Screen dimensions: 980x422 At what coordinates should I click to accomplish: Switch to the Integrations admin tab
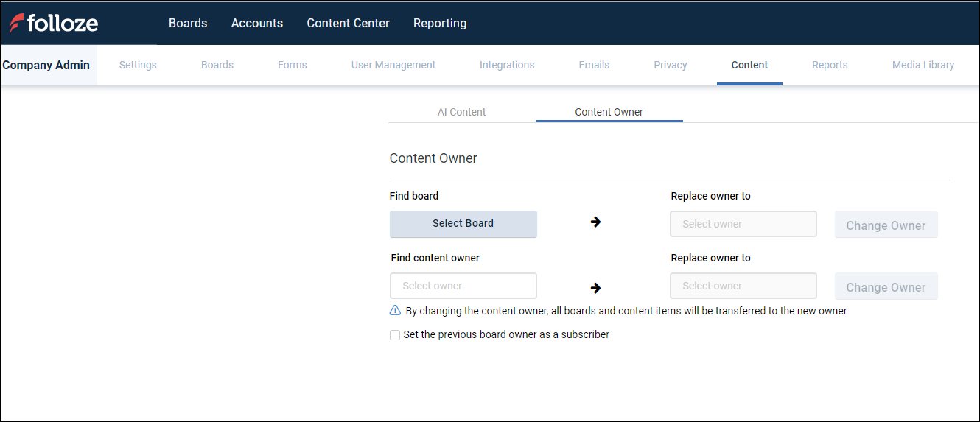[x=507, y=65]
